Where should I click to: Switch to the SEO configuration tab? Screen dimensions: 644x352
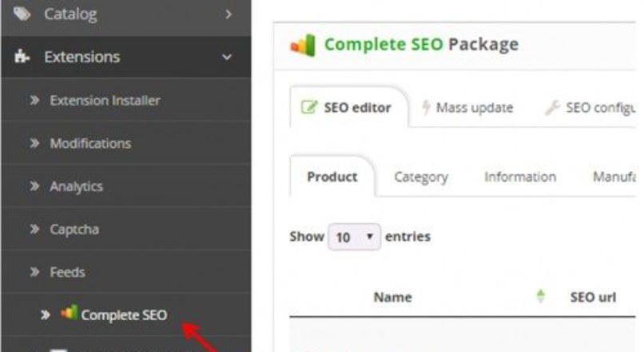(x=601, y=108)
